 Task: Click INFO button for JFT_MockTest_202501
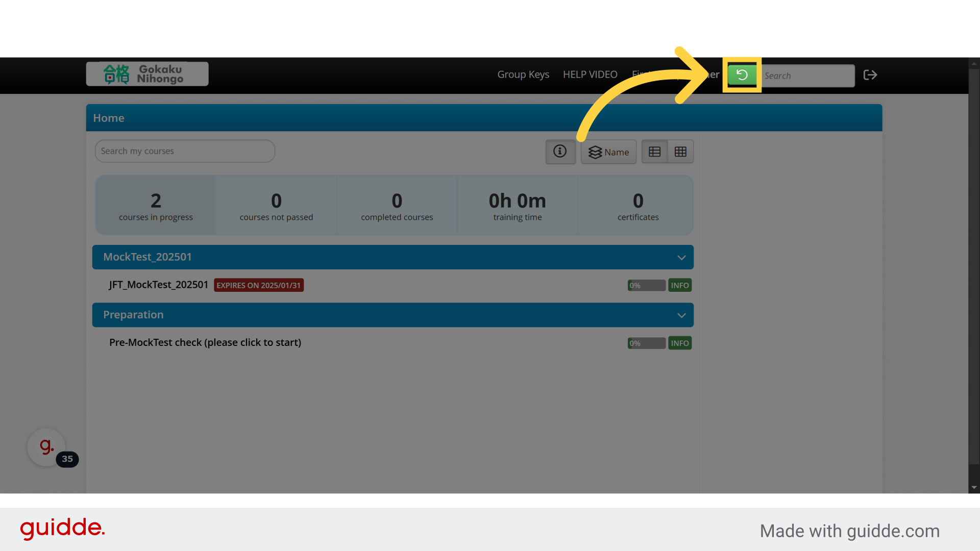[x=679, y=285]
